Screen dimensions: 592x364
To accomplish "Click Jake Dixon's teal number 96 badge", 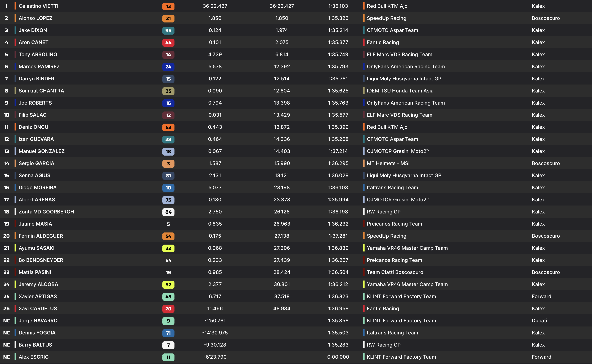I will pos(168,31).
